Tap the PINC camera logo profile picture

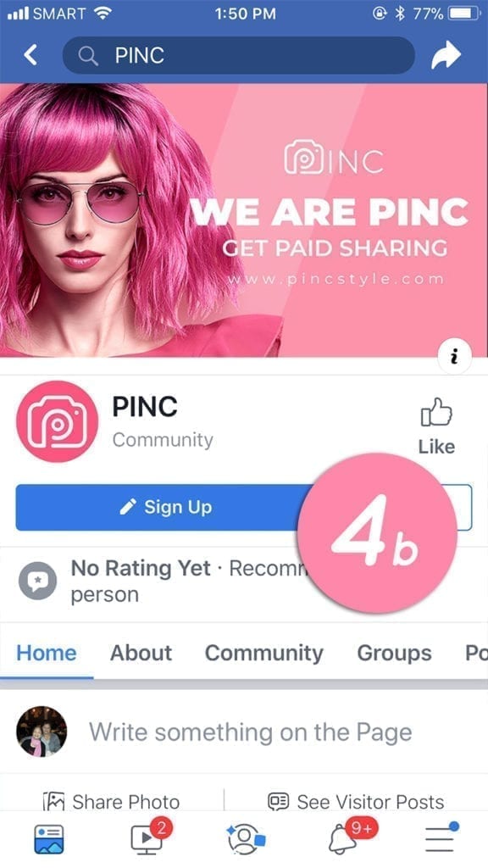click(x=58, y=421)
